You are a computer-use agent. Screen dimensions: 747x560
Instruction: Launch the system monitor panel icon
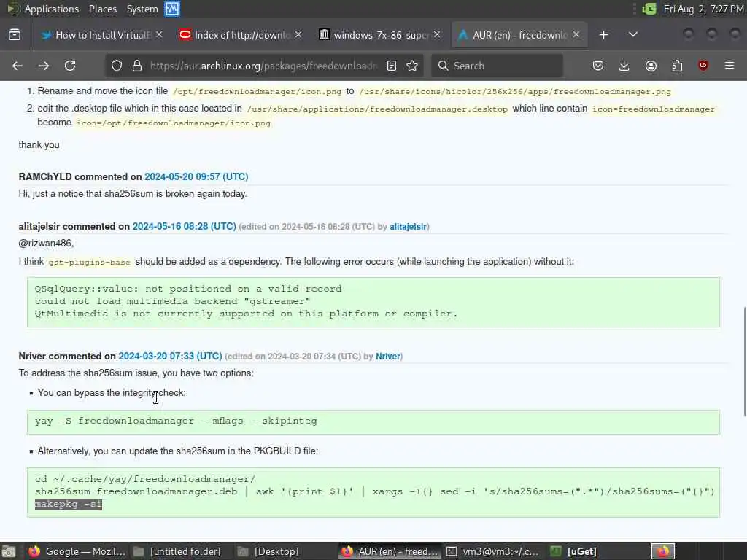(x=172, y=9)
